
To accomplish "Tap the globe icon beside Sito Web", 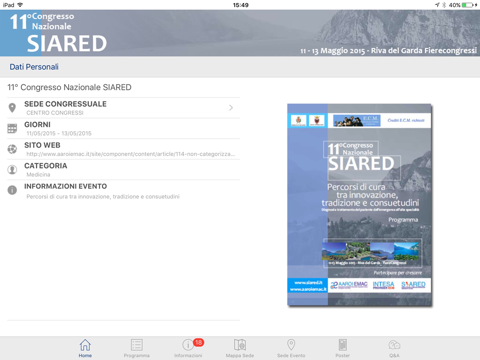I will click(x=12, y=149).
